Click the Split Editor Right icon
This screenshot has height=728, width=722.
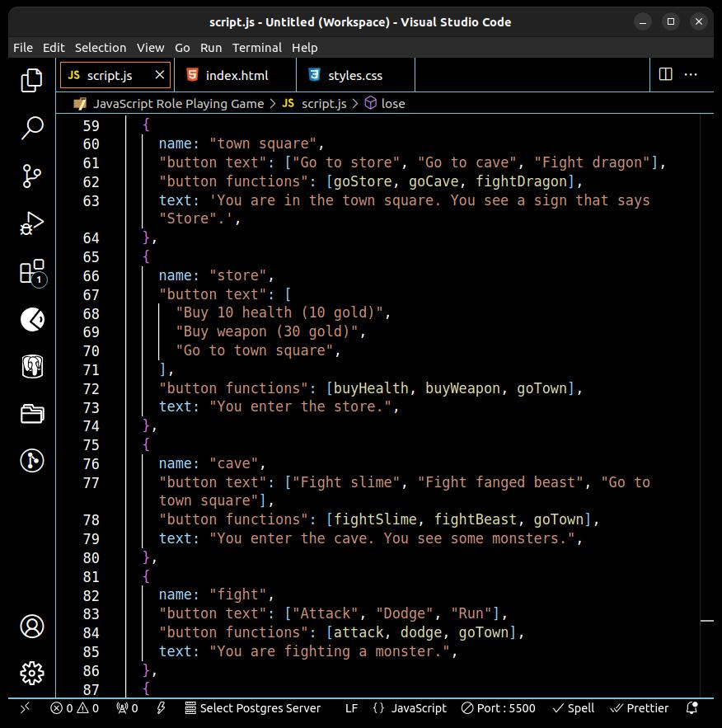[665, 74]
